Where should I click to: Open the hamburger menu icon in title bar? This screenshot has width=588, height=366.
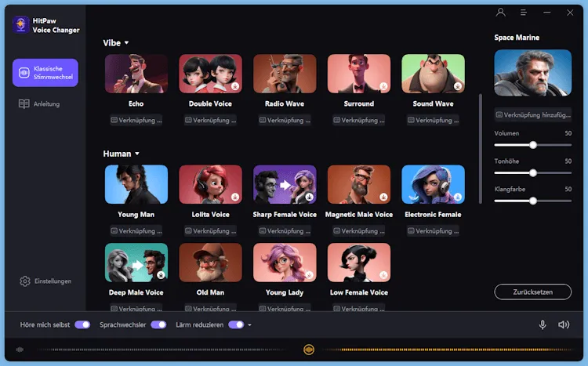click(524, 13)
